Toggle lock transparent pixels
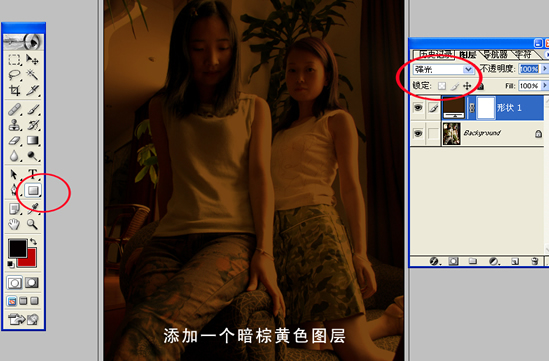Viewport: 549px width, 361px height. [442, 86]
